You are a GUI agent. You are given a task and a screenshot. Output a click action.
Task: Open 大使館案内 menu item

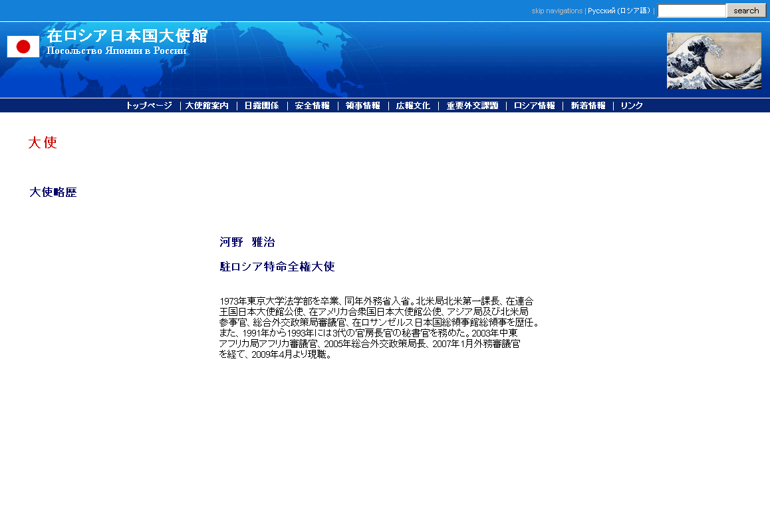click(x=207, y=106)
